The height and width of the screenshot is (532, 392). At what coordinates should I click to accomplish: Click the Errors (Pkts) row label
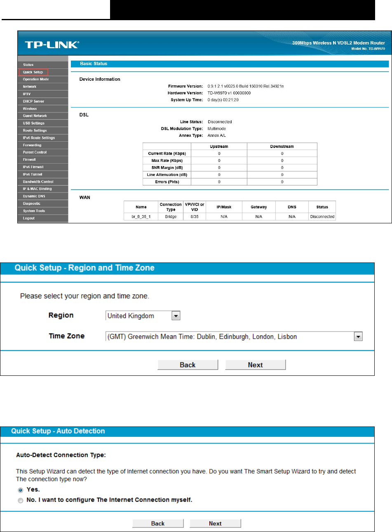(x=167, y=182)
